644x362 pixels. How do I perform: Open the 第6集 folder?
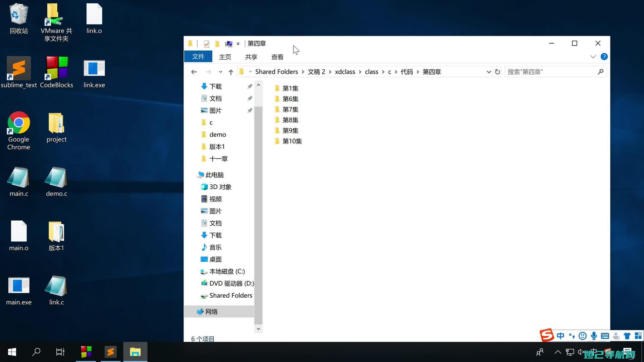[290, 99]
